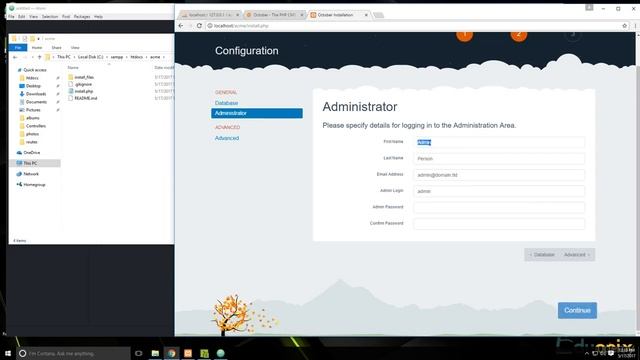Open Atom's File menu
Screen dimensions: 640x360
point(11,17)
